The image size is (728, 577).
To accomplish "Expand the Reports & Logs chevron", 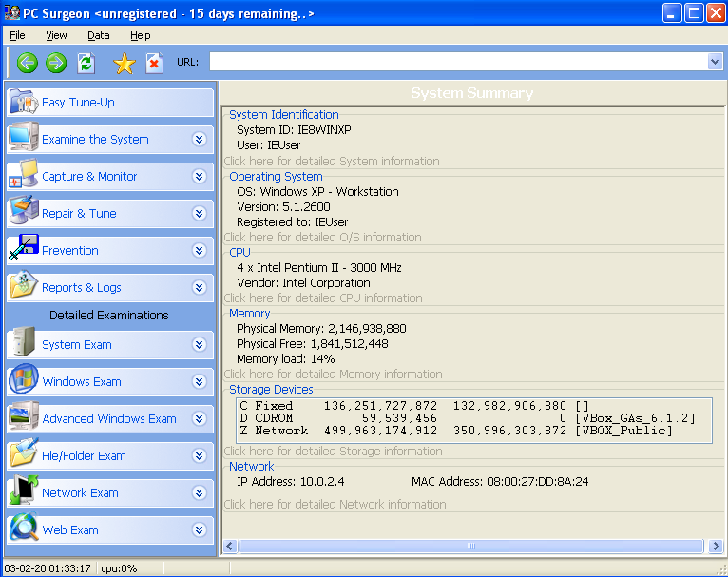I will [199, 288].
